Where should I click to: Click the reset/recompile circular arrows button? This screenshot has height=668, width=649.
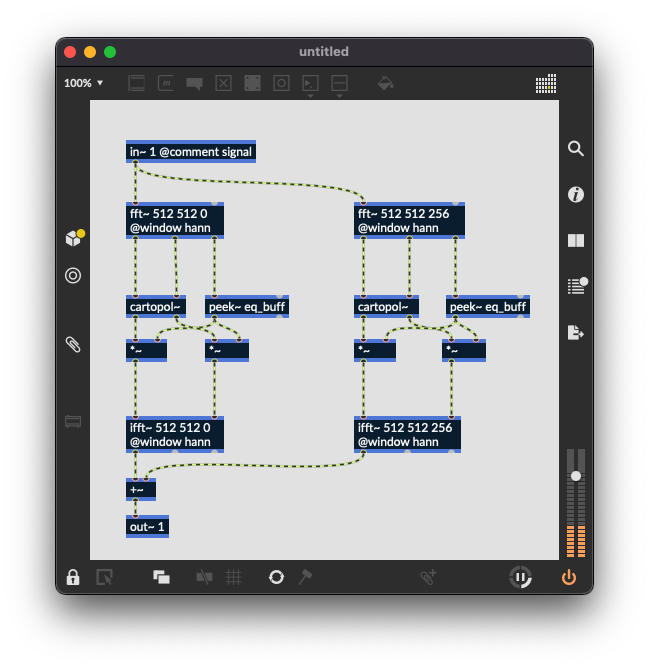[276, 577]
